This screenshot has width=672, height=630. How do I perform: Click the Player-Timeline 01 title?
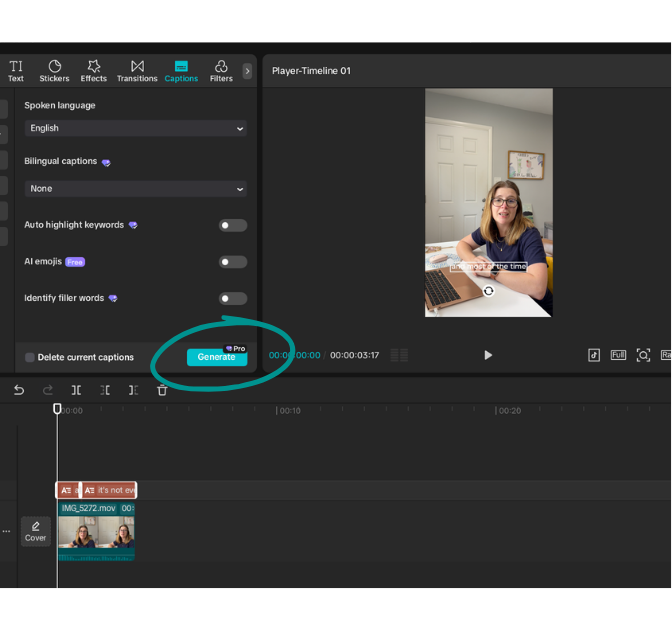point(312,71)
